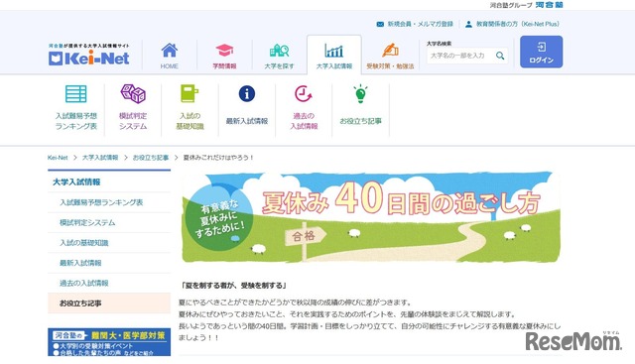
Task: Open 大学を探す building search icon
Action: click(279, 51)
